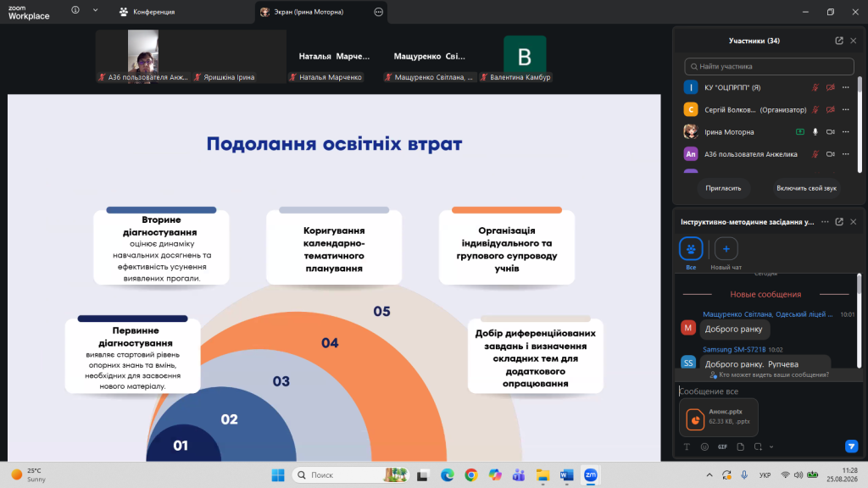Viewport: 868px width, 488px height.
Task: Click the system tray microphone icon
Action: pos(744,474)
